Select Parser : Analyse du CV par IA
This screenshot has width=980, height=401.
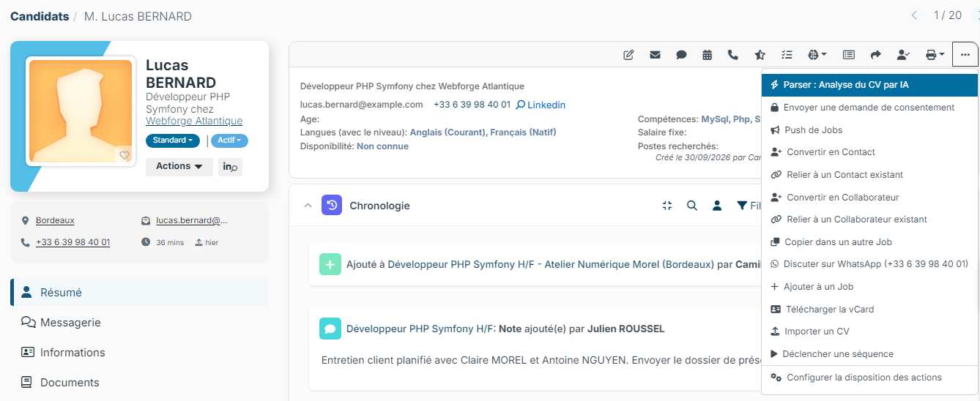click(870, 85)
